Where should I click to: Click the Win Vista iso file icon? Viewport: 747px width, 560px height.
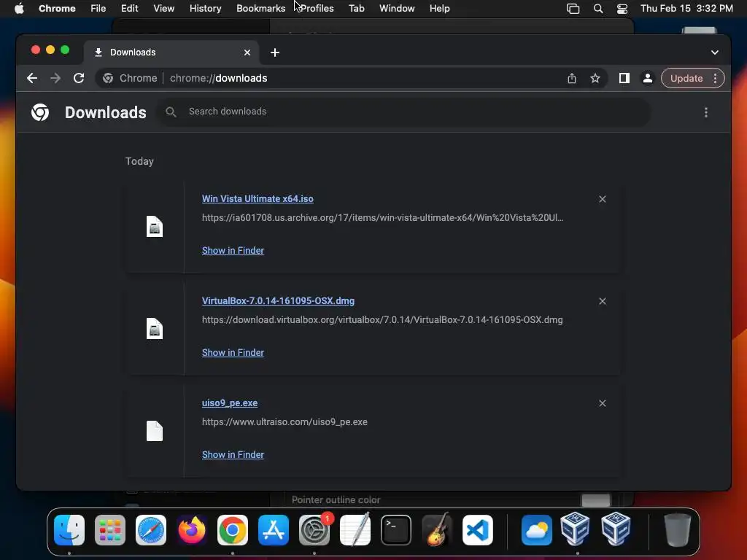click(155, 226)
